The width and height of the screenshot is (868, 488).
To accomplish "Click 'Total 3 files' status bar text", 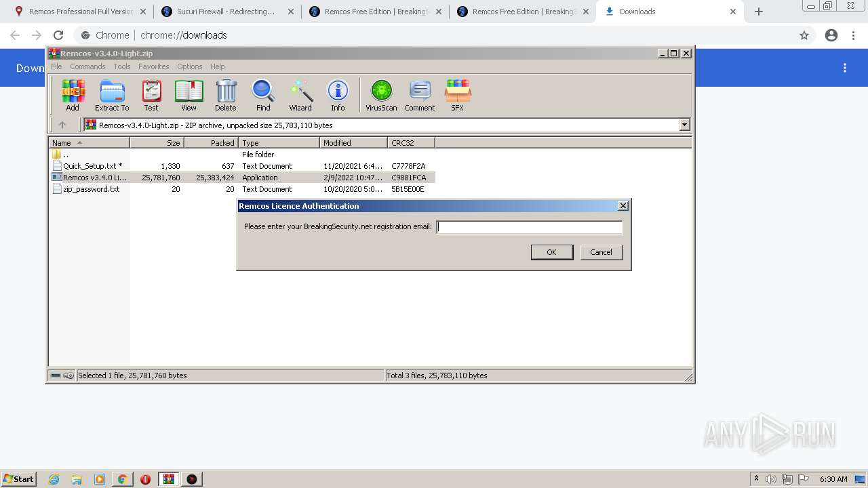I will 437,375.
